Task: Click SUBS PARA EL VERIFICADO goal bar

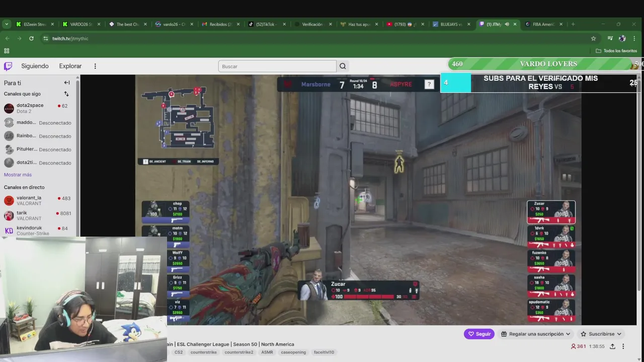Action: click(540, 83)
